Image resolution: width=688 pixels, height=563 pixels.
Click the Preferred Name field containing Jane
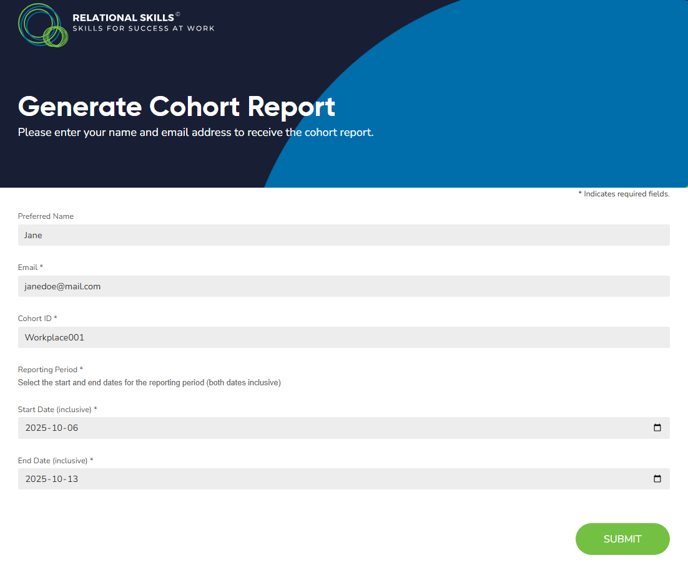click(343, 235)
